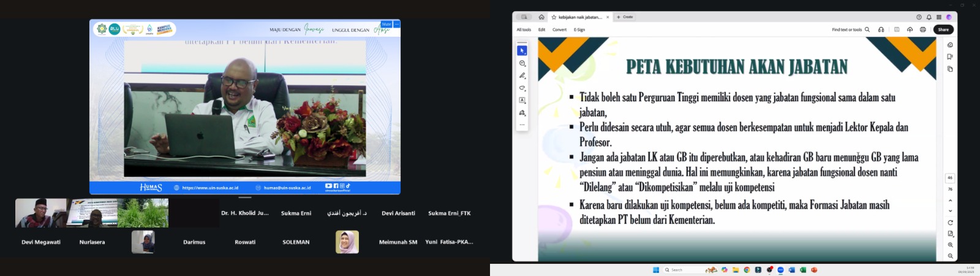Mute the main speaker video
980x276 pixels.
pos(386,25)
